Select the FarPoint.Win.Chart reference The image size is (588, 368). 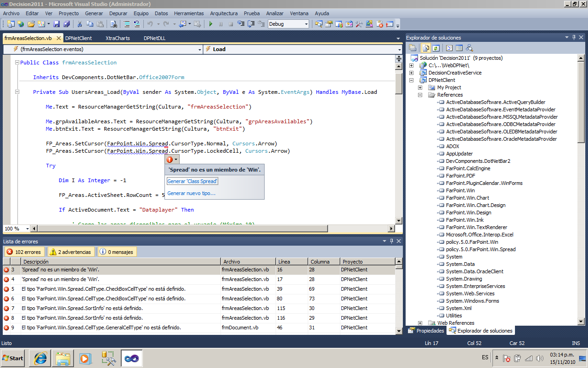[467, 198]
